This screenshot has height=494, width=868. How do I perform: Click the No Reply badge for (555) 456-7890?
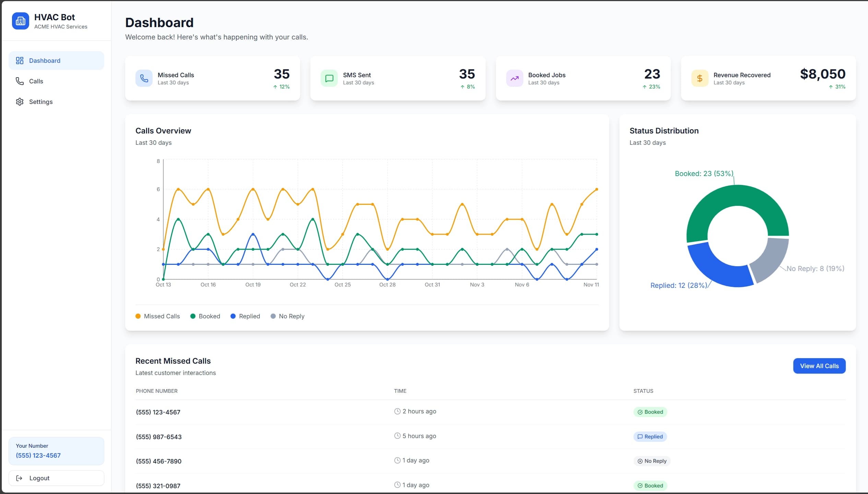(652, 461)
